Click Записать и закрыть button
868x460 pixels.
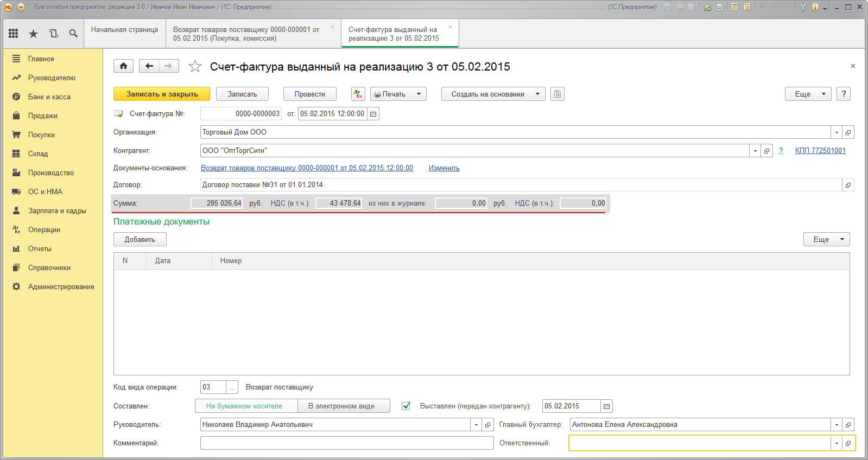[x=162, y=94]
